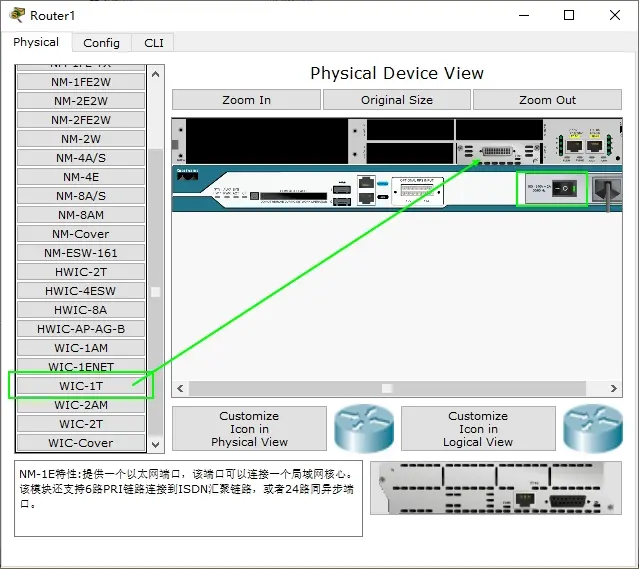Pick the WIC-Cover module

click(x=81, y=443)
